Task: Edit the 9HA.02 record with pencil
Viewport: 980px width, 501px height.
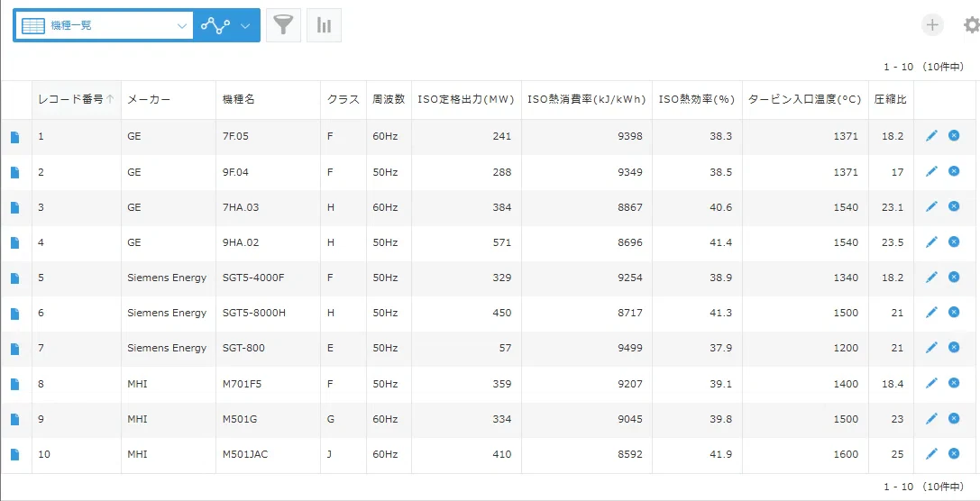Action: (x=931, y=241)
